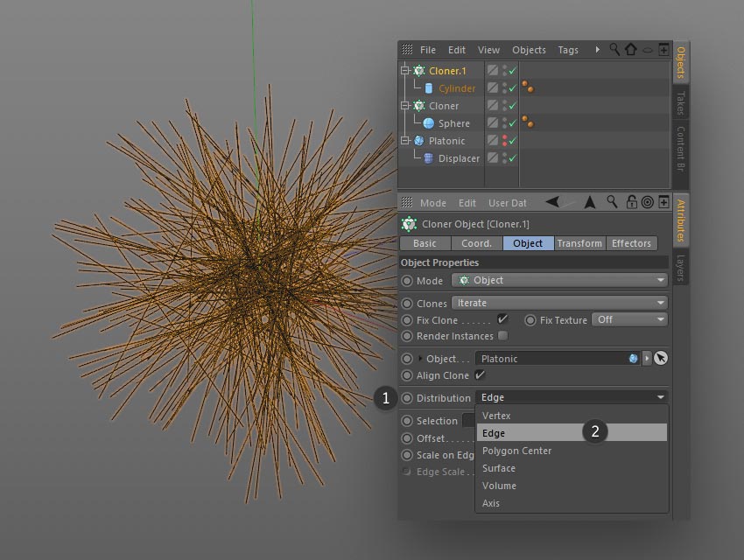Screen dimensions: 744x560
Task: Click the plus icon in Attribute Manager header
Action: [663, 202]
